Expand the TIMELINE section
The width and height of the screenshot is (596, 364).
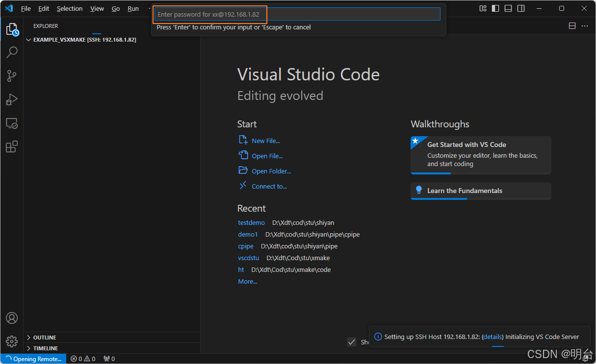pos(112,348)
